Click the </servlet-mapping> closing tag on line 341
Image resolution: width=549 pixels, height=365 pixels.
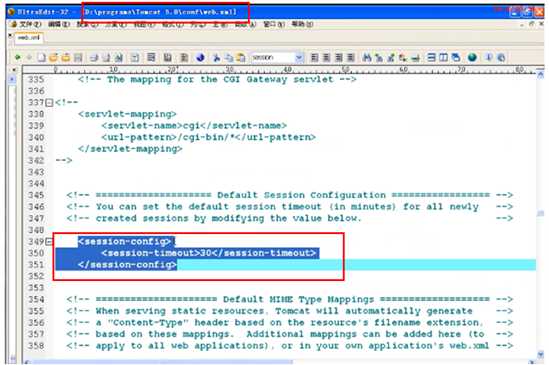coord(130,149)
